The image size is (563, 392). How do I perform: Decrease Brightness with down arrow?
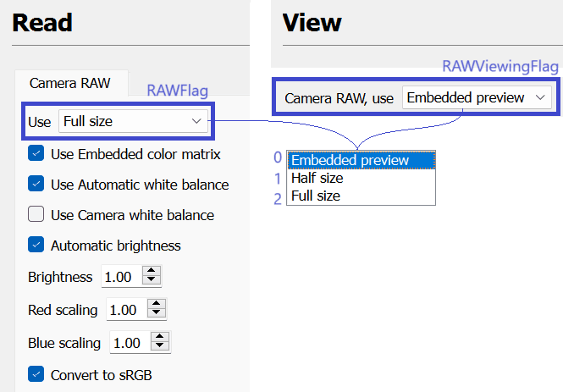[152, 280]
